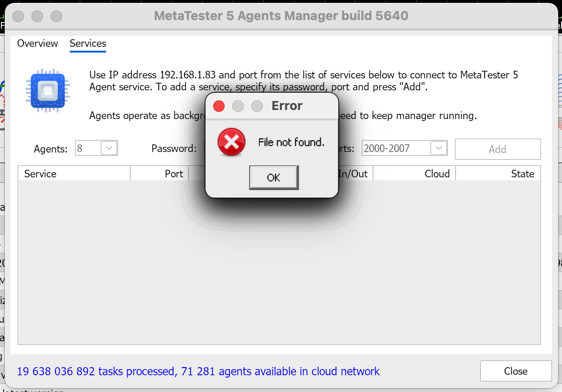Click the Error dialog's gray minimize button
The width and height of the screenshot is (562, 392).
click(x=238, y=106)
